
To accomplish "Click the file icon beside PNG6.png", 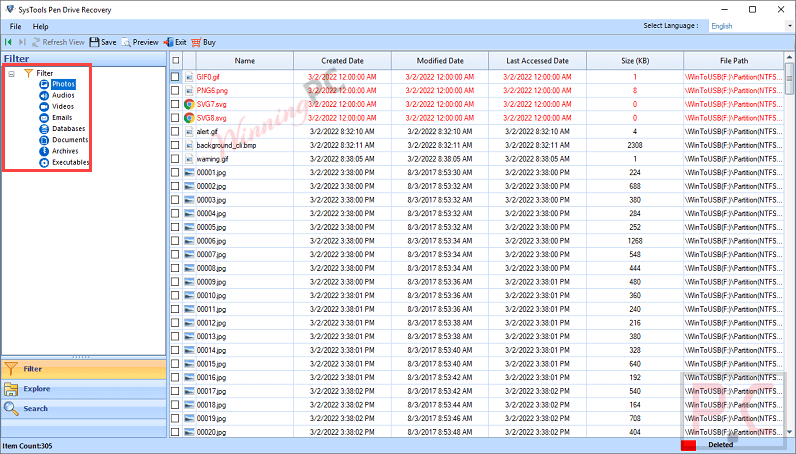I will [189, 90].
